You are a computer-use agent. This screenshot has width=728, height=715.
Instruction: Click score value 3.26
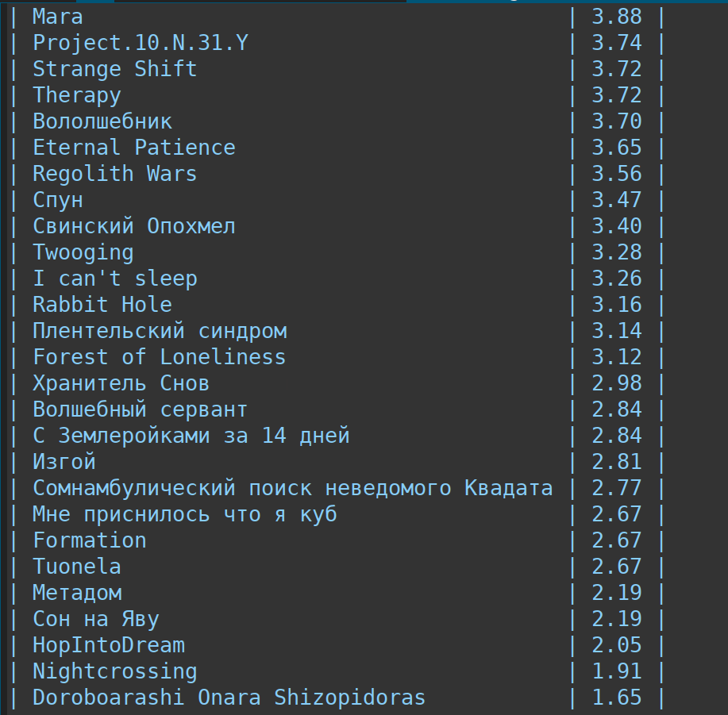[617, 279]
